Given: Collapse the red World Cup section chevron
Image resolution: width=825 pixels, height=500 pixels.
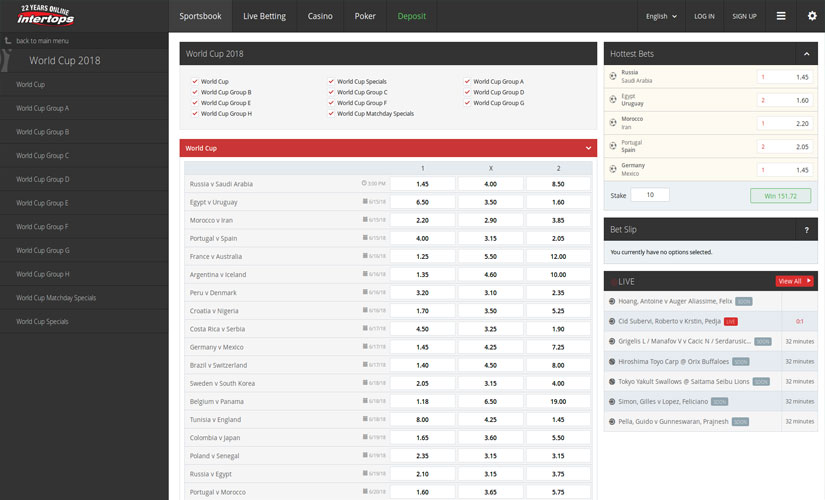Looking at the screenshot, I should (588, 148).
